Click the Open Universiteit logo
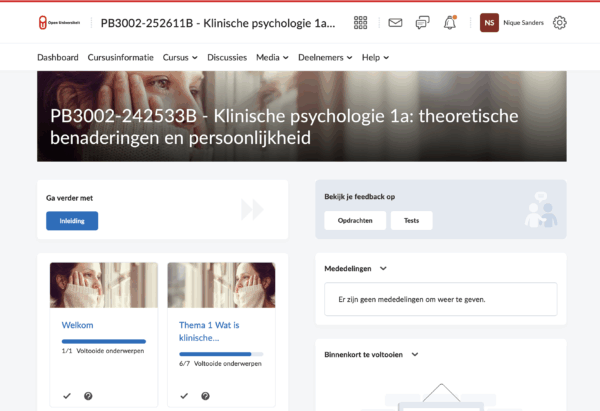 point(58,23)
